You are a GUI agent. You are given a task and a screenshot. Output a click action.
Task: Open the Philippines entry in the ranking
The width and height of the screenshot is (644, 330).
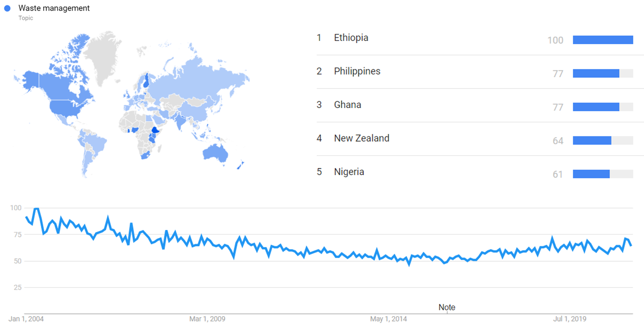(x=357, y=71)
